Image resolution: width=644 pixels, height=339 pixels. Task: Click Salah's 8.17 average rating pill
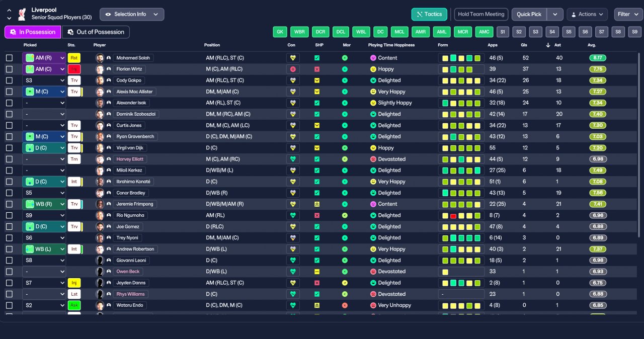[x=598, y=58]
